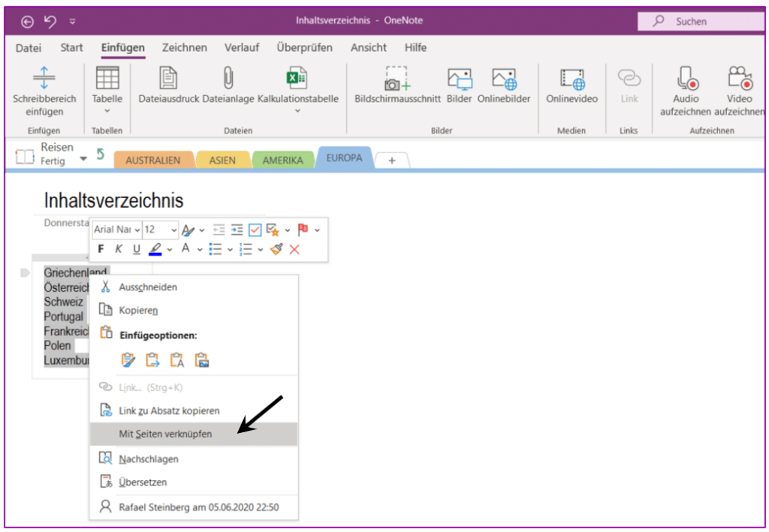Image resolution: width=769 pixels, height=532 pixels.
Task: Click the tag star icon in mini toolbar
Action: 273,230
